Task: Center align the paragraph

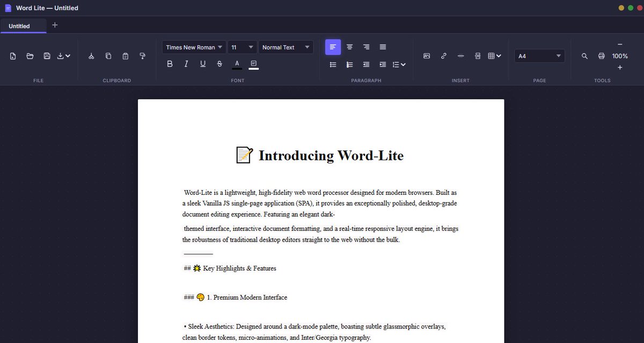Action: click(349, 47)
